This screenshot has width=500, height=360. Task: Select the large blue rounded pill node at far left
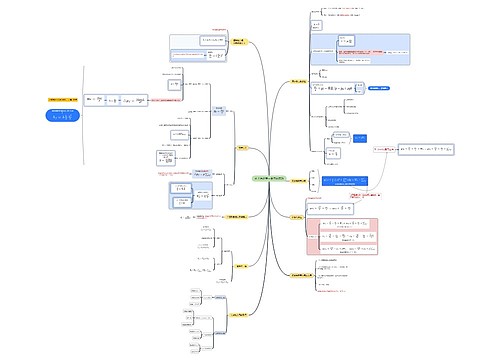pyautogui.click(x=63, y=115)
